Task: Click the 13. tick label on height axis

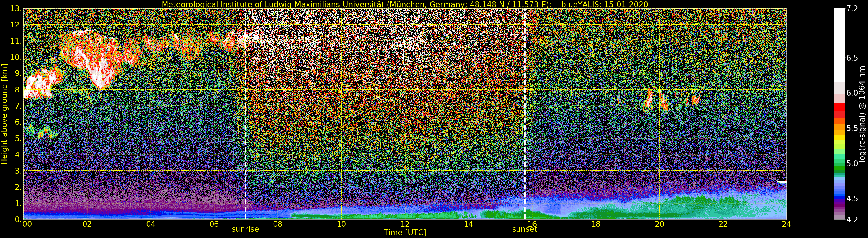Action: coord(16,9)
